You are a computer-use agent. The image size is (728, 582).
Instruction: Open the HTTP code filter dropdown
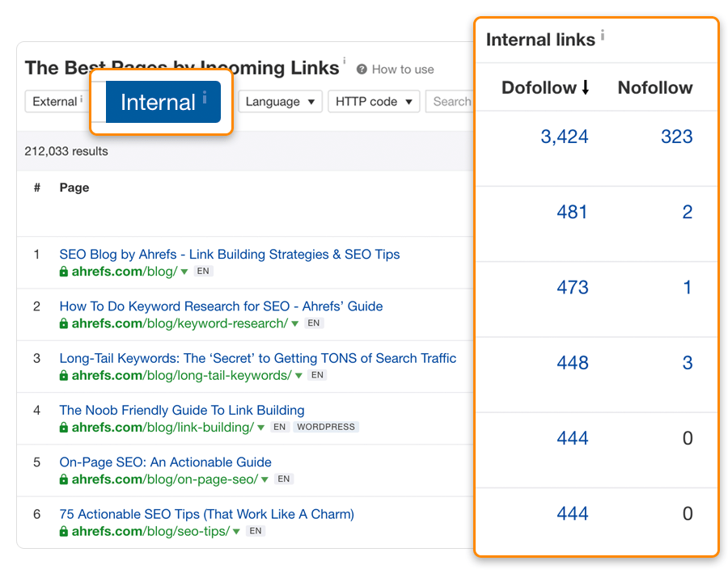click(x=374, y=101)
